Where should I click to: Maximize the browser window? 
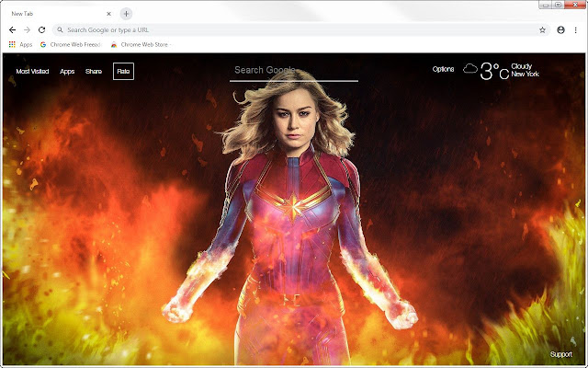coord(558,5)
